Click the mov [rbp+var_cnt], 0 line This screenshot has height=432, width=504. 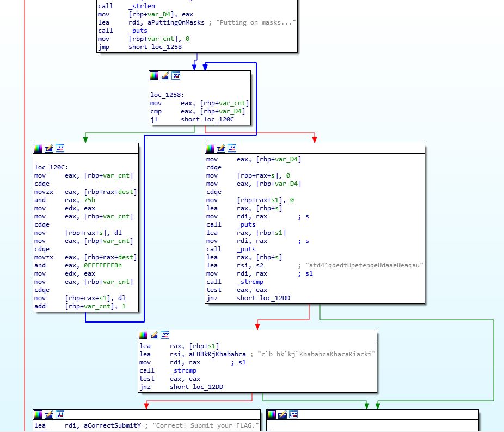(x=144, y=39)
